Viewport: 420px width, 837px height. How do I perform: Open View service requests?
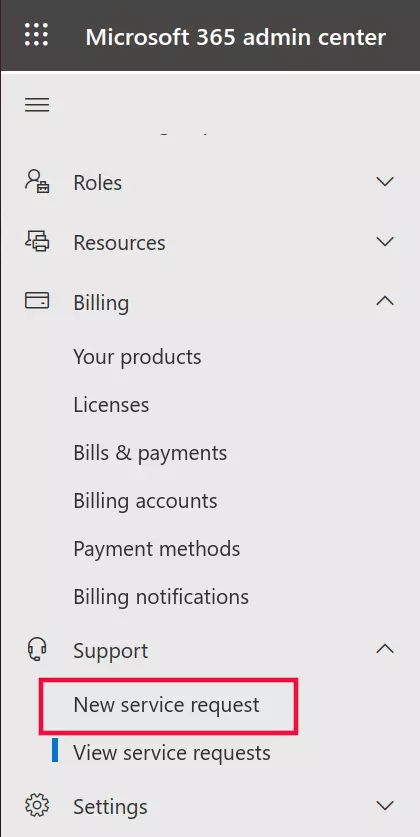click(172, 753)
